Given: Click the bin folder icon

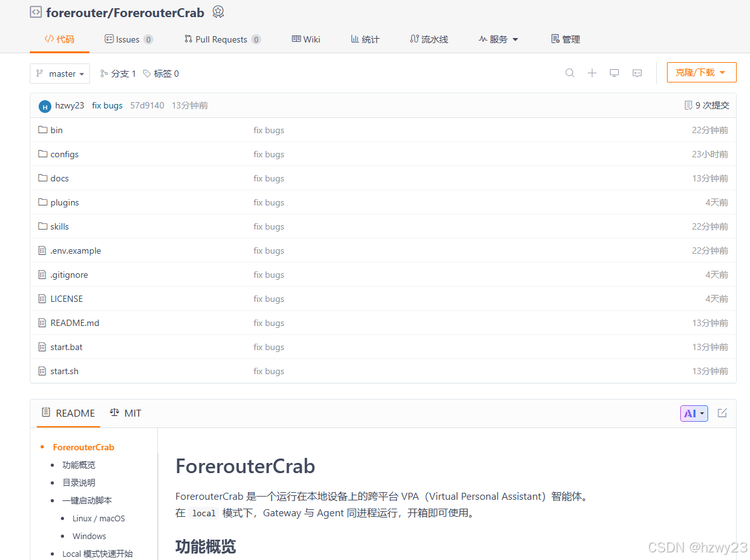Looking at the screenshot, I should coord(42,130).
